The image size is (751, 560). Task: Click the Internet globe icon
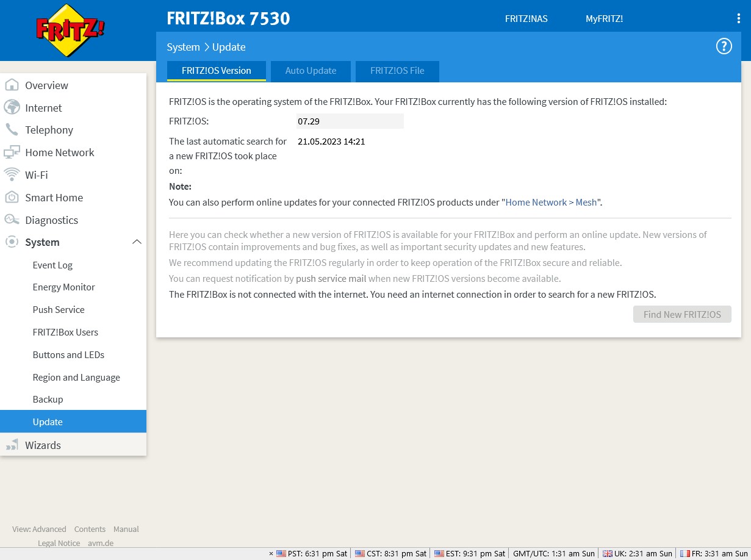point(12,107)
